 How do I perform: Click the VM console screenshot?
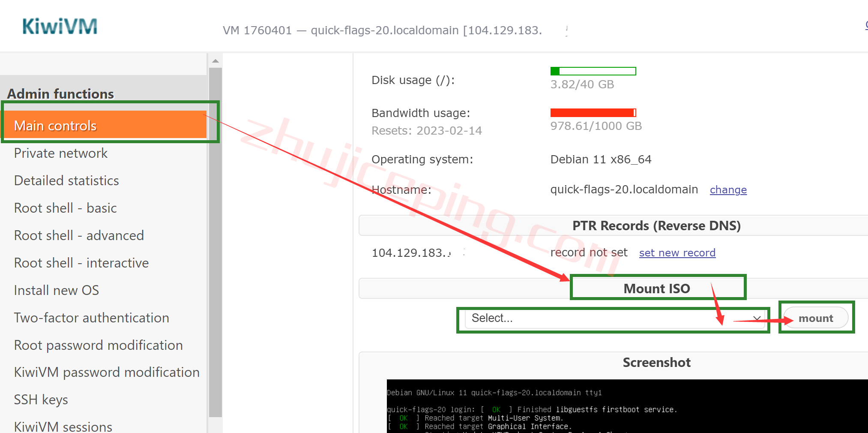pos(627,406)
